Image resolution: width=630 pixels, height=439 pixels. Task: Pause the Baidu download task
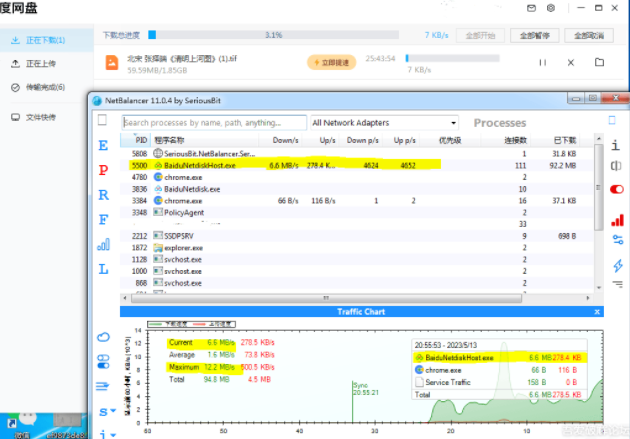[543, 62]
